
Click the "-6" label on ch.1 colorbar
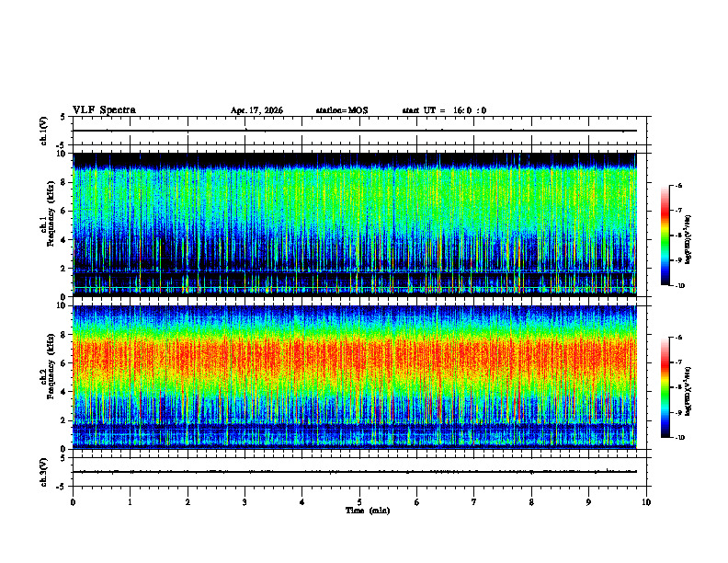point(678,185)
